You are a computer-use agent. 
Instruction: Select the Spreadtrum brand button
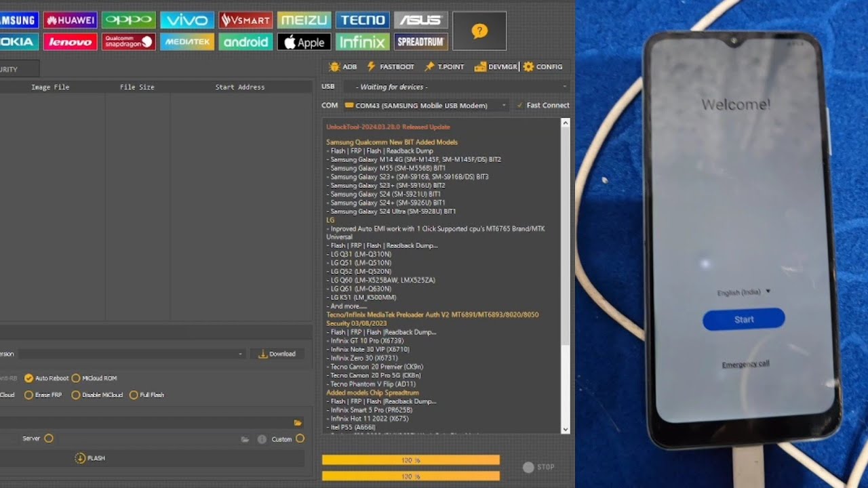[x=420, y=41]
